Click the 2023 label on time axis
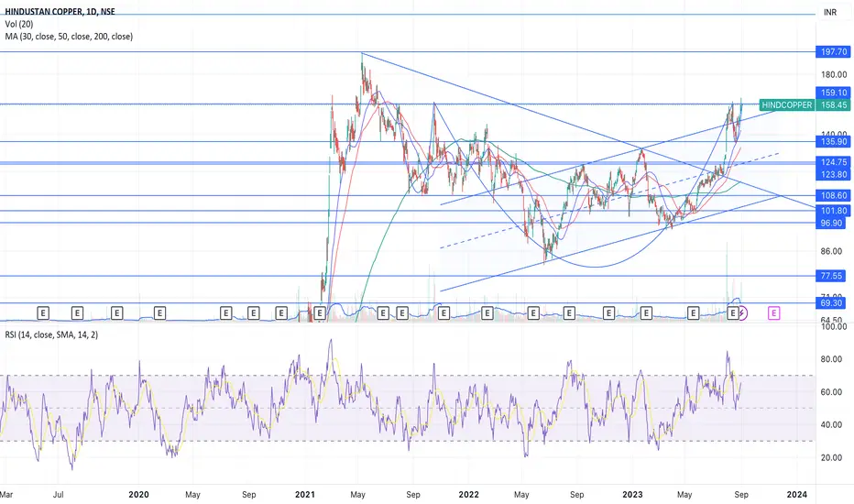 pyautogui.click(x=632, y=495)
